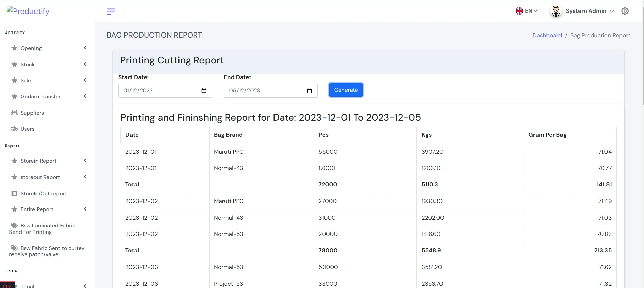Click the Users group icon
644x288 pixels.
click(14, 129)
